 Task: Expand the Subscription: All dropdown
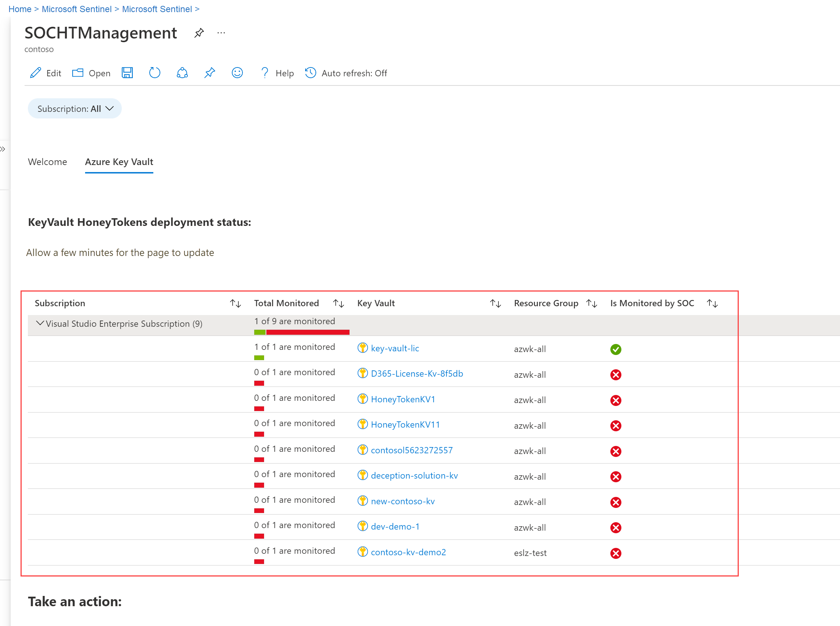pyautogui.click(x=75, y=109)
